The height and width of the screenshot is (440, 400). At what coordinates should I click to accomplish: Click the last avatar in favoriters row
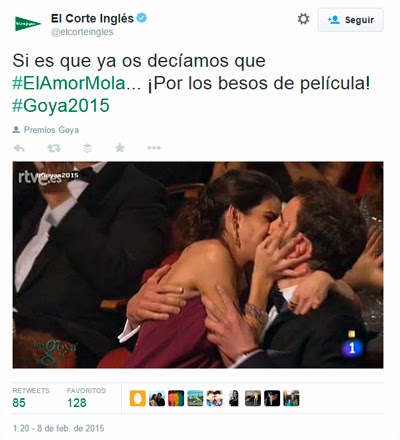coord(291,398)
